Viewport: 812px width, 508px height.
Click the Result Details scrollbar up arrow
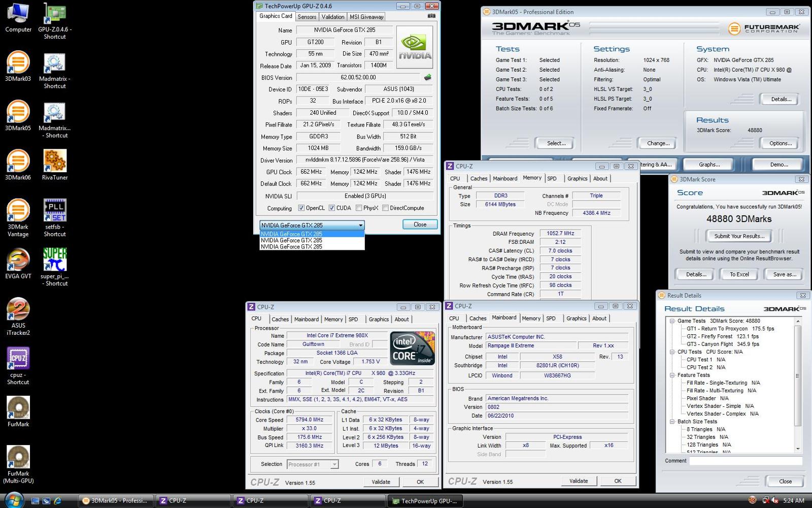pyautogui.click(x=798, y=321)
